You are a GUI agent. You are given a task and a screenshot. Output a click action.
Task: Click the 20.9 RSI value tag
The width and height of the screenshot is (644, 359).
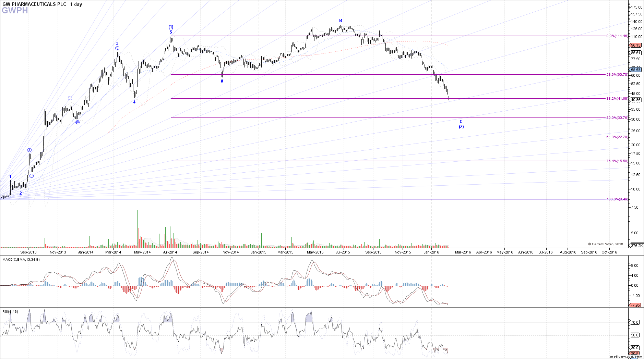[x=634, y=354]
